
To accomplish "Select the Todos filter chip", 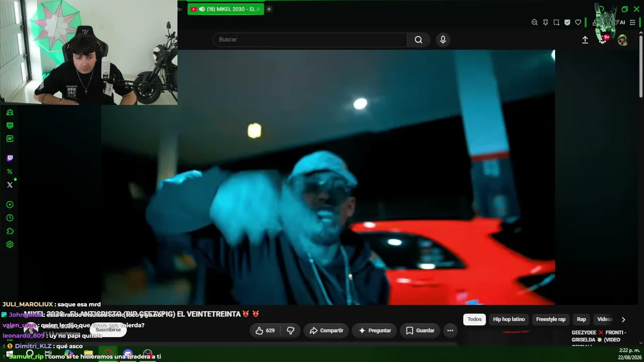I will click(474, 319).
